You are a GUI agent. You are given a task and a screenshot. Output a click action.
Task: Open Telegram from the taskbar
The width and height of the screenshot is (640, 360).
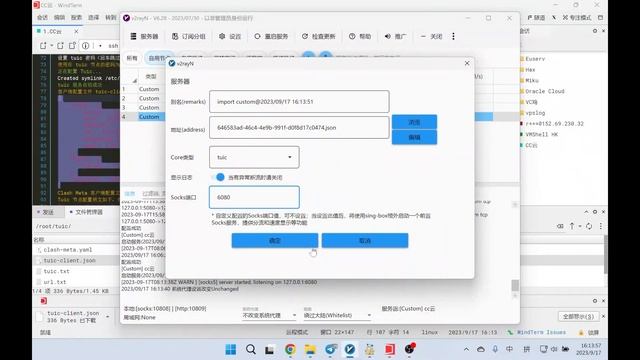click(x=330, y=349)
